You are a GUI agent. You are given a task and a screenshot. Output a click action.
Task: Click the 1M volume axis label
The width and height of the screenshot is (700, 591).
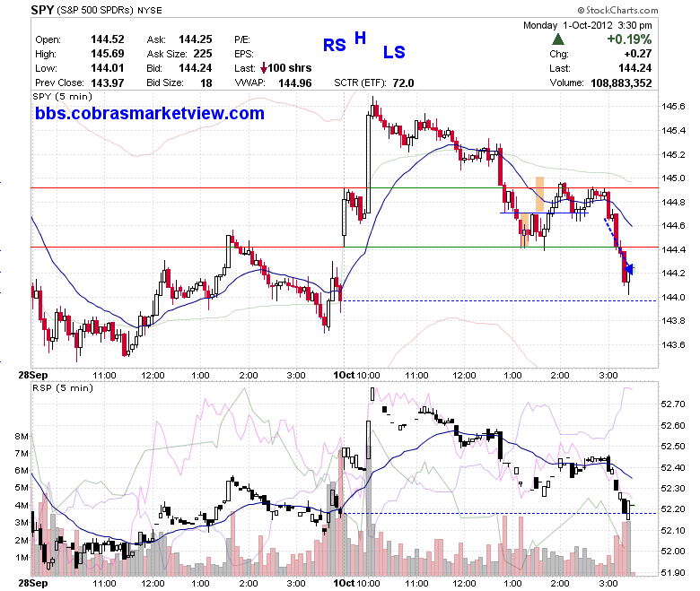22,557
